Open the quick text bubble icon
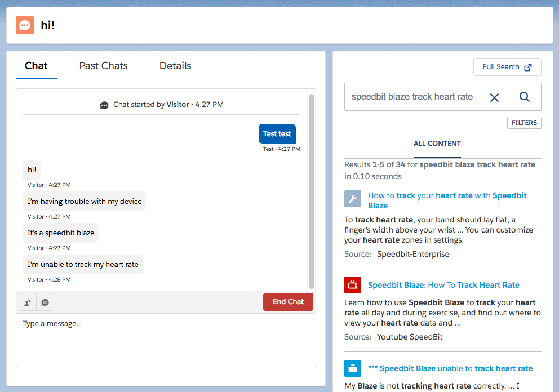Viewport: 559px width, 392px height. [x=45, y=302]
